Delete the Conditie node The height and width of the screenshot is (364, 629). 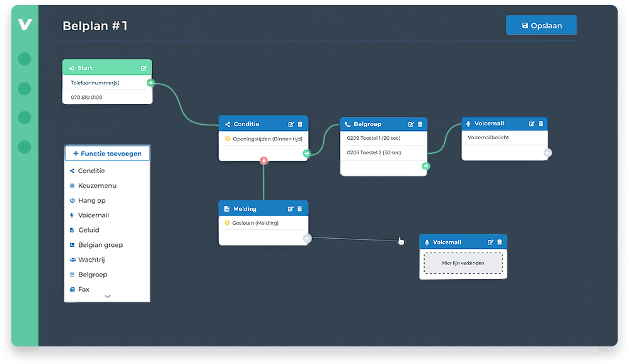[x=300, y=124]
